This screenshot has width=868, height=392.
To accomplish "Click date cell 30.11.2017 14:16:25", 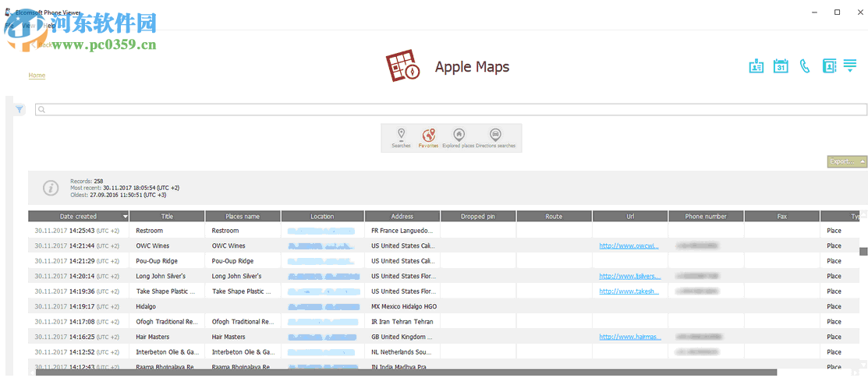I will 79,337.
